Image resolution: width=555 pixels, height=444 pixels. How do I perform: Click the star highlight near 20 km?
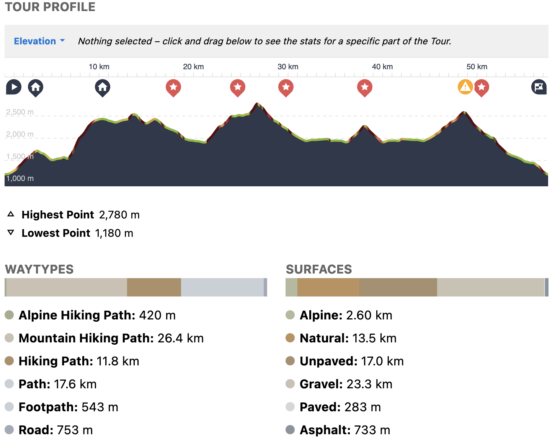point(173,88)
